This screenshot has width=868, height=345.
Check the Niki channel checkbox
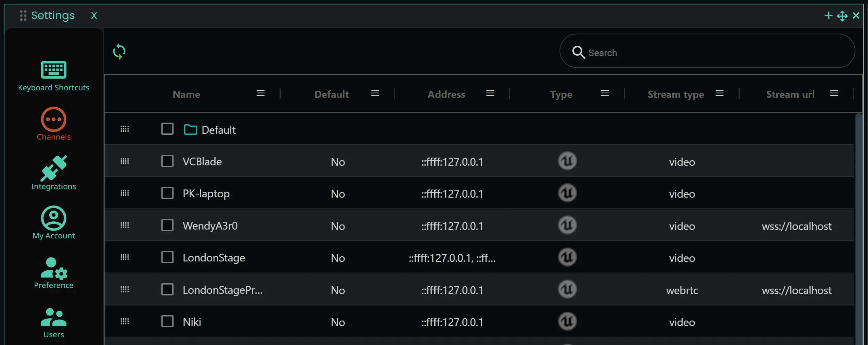point(167,321)
